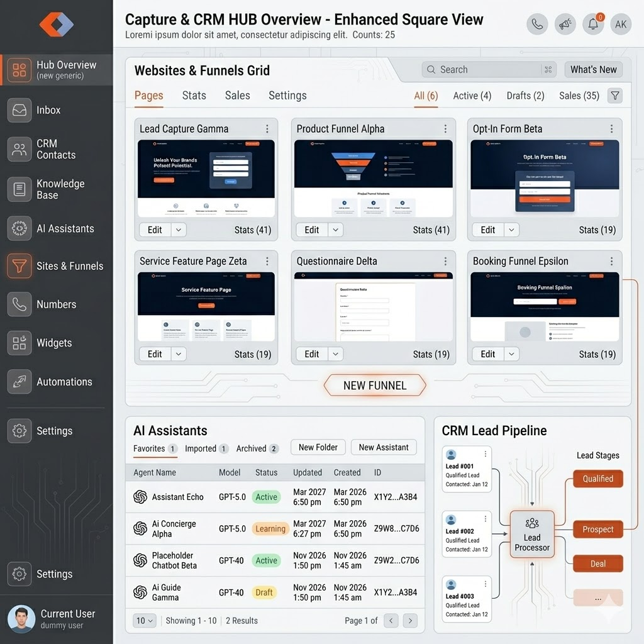Open the Assistant Echo row

click(275, 497)
